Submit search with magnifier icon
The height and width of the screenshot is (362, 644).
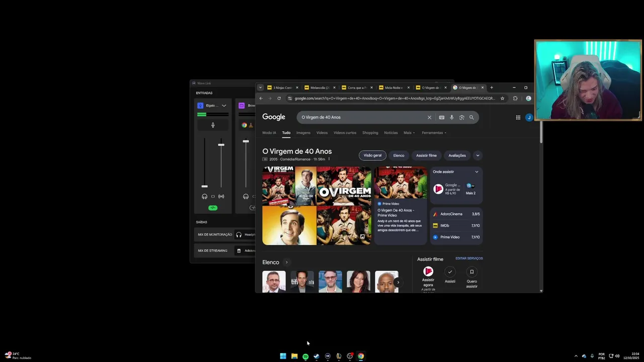[471, 117]
